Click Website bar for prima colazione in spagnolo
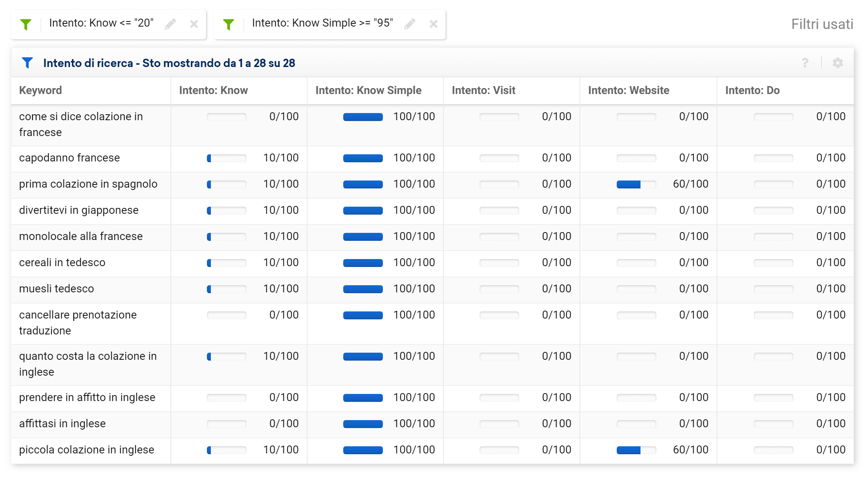This screenshot has width=868, height=480. [x=636, y=184]
